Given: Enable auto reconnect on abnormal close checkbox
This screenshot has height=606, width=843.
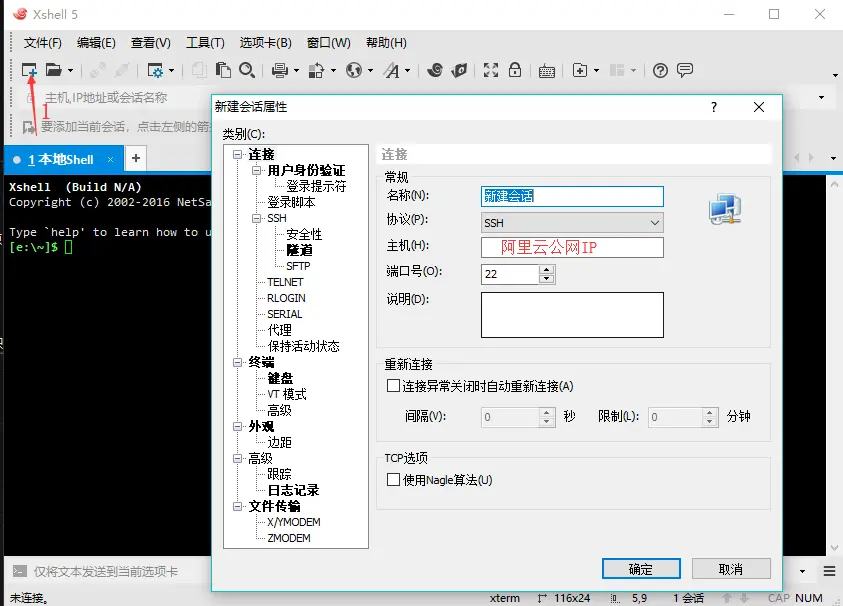Looking at the screenshot, I should (x=393, y=386).
